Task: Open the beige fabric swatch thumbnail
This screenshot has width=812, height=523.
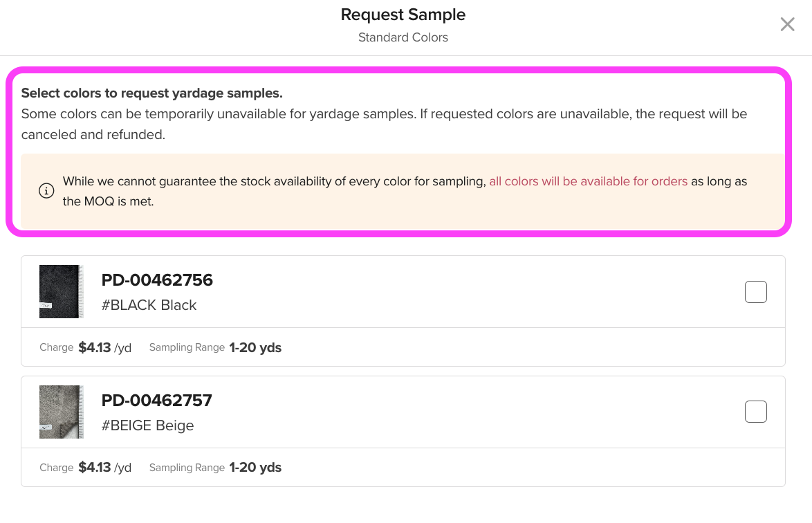Action: click(x=61, y=412)
